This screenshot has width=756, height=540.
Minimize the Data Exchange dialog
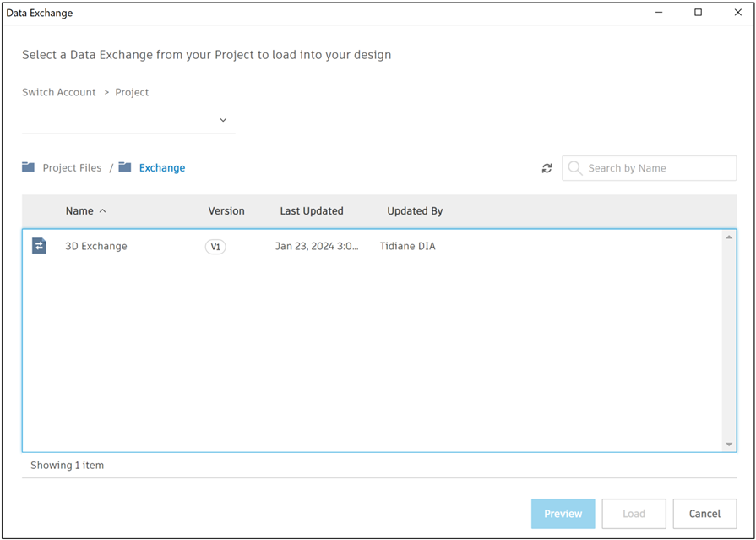coord(659,13)
